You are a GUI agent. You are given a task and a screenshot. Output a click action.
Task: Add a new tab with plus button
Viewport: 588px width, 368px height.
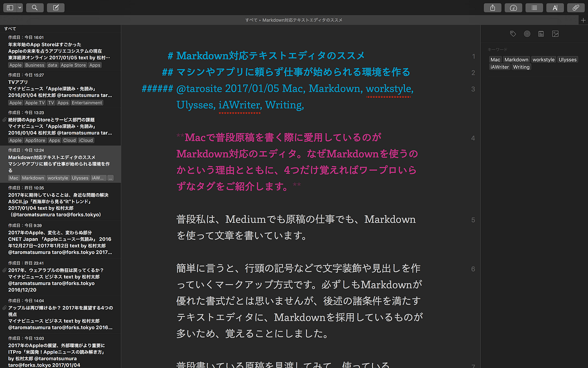[583, 20]
